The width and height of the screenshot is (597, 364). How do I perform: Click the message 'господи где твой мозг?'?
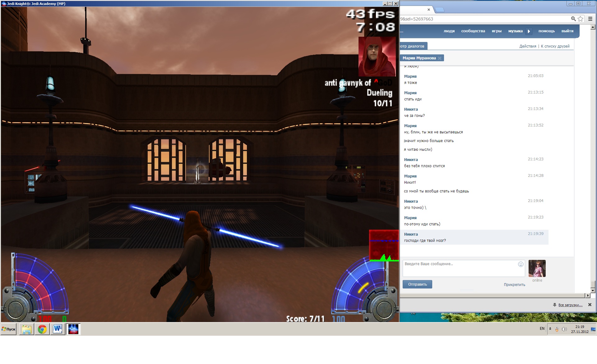click(425, 241)
